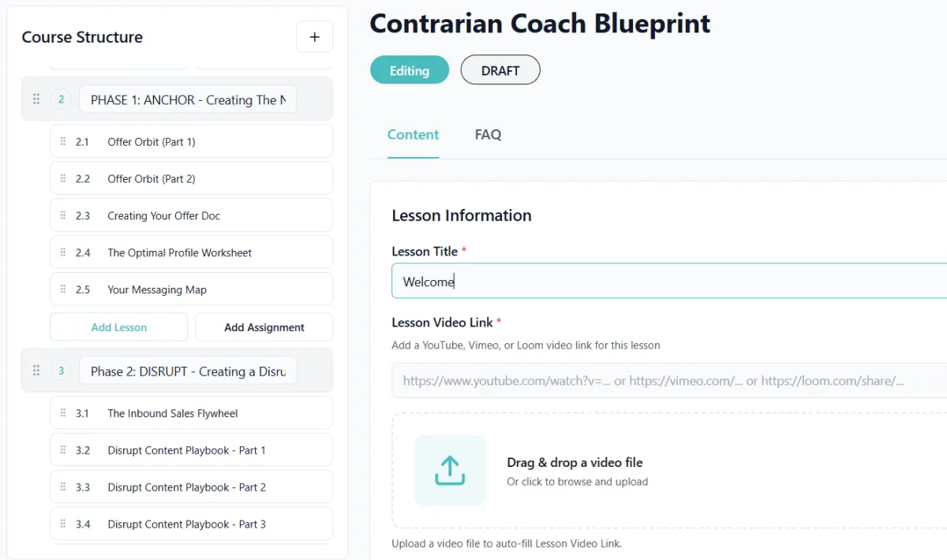Screen dimensions: 947x560
Task: Switch to the Content tab
Action: click(413, 135)
